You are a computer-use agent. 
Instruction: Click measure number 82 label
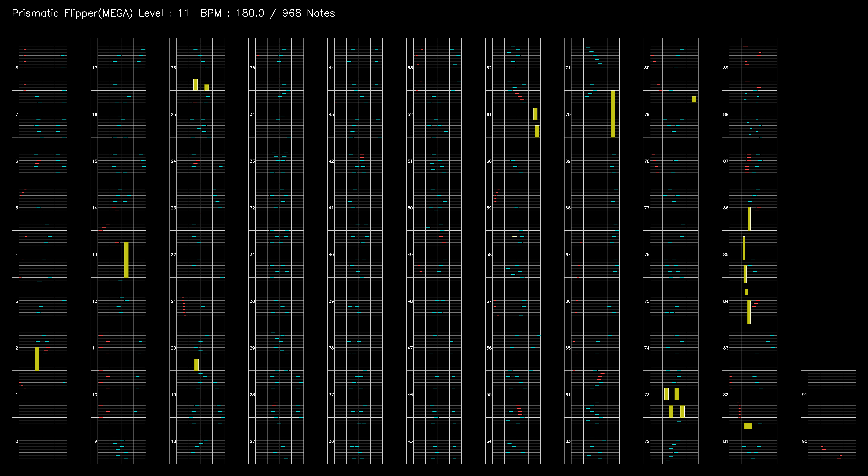(726, 395)
